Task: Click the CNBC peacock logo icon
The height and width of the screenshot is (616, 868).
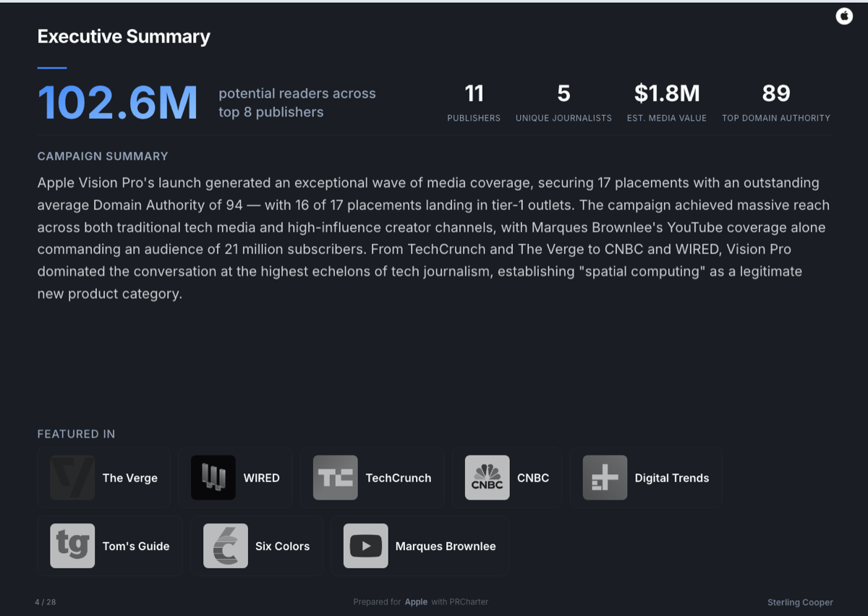Action: [488, 478]
